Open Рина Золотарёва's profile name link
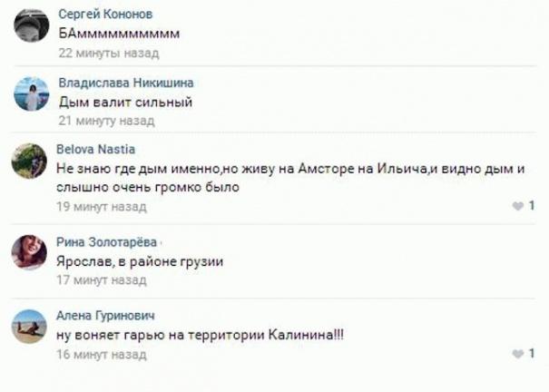The width and height of the screenshot is (549, 392). point(106,242)
